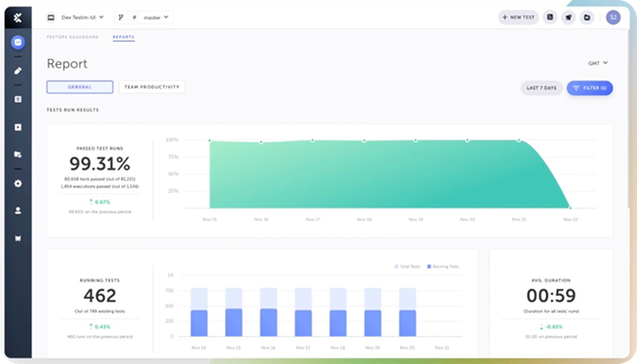Click the Nov 22 point on the line chart
This screenshot has width=637, height=364.
click(570, 208)
